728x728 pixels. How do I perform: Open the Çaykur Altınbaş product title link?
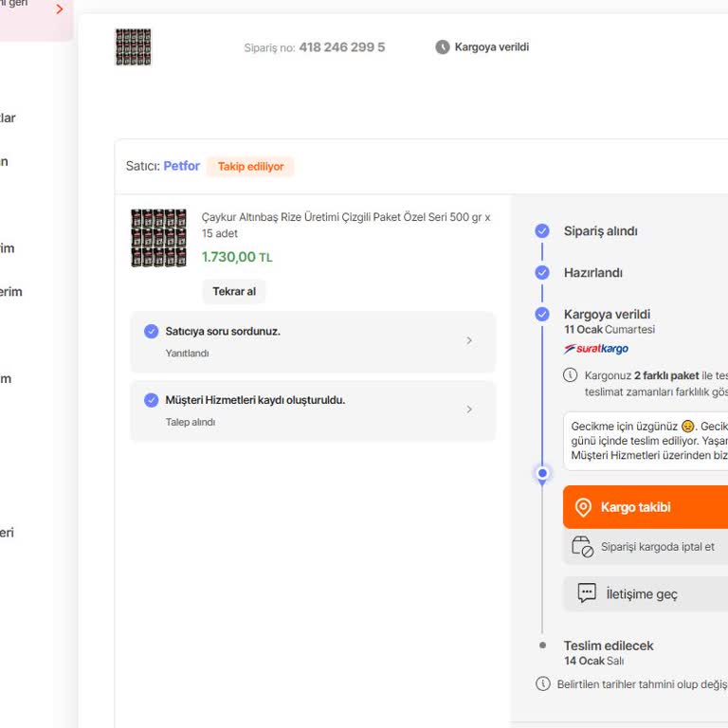[x=346, y=225]
